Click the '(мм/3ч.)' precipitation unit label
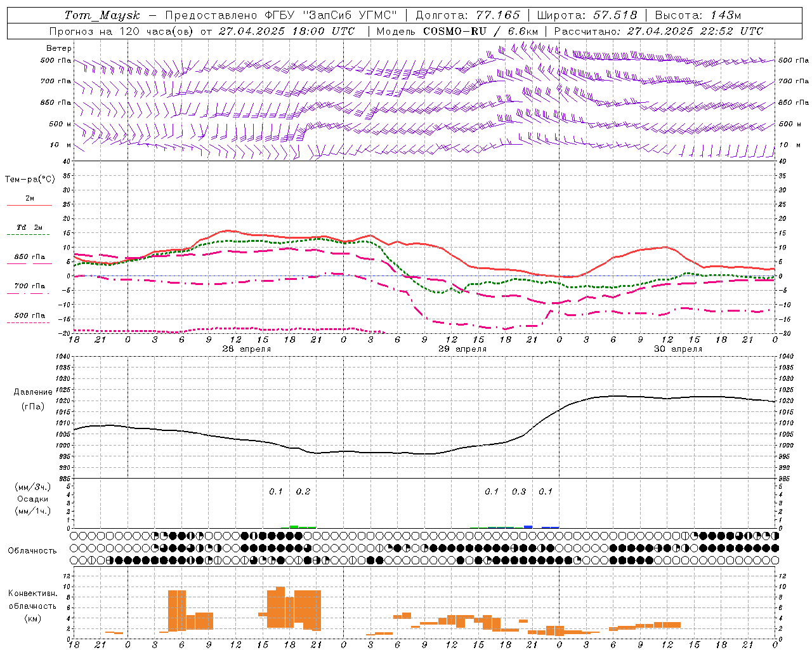Image resolution: width=812 pixels, height=650 pixels. (33, 487)
